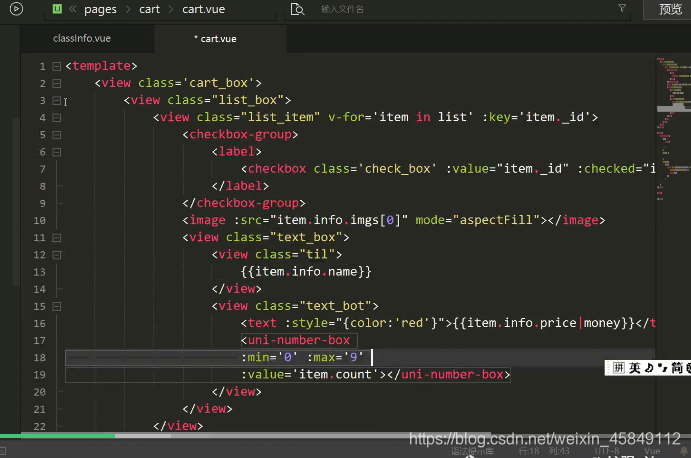This screenshot has height=458, width=691.
Task: Click 'checkbox-group' closing tag on line 9
Action: pos(248,203)
